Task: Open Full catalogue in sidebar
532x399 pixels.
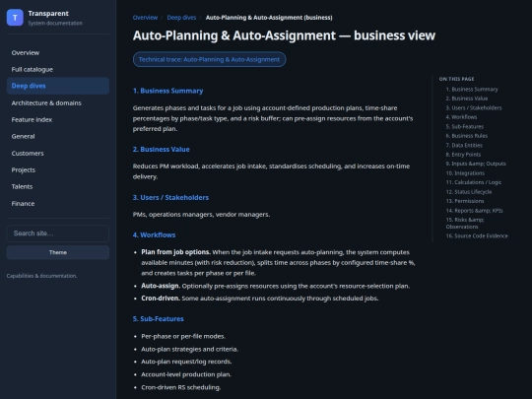Action: click(x=58, y=69)
